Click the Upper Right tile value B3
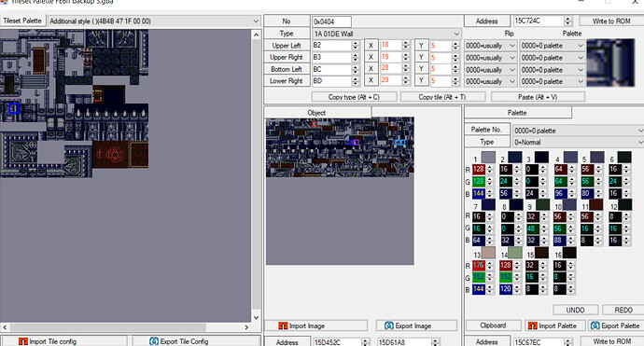Screen dimensions: 644x346 pyautogui.click(x=332, y=57)
